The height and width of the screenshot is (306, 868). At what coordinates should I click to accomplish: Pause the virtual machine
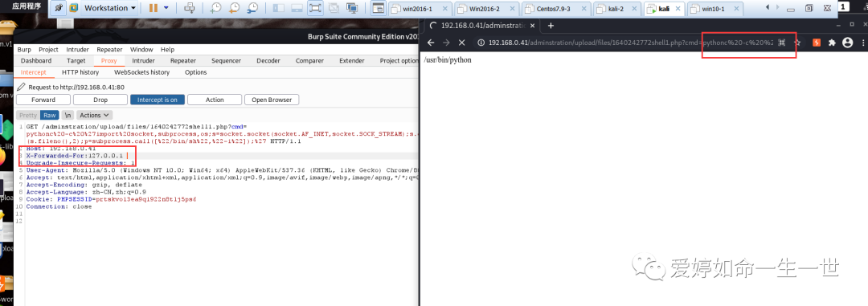tap(153, 8)
